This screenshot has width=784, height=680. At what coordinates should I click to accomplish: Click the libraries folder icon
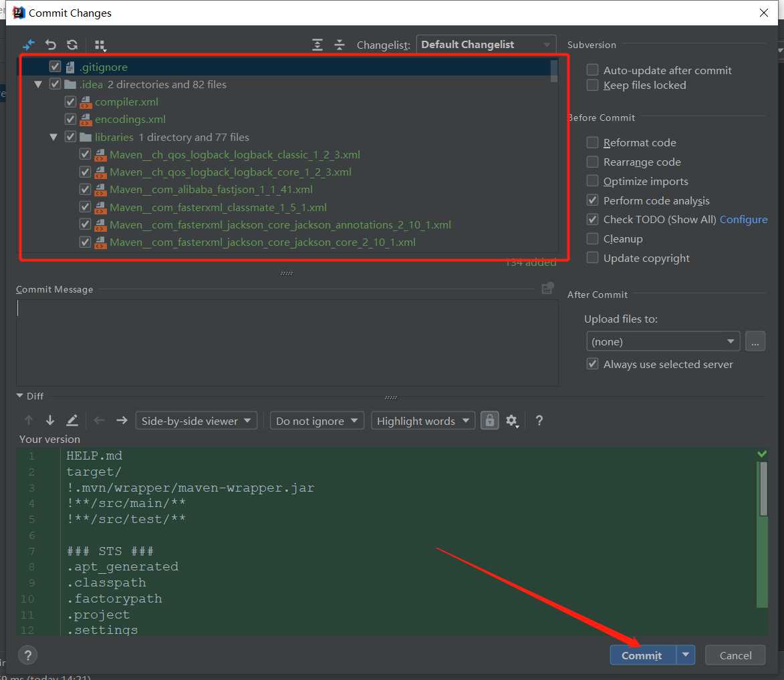[86, 137]
